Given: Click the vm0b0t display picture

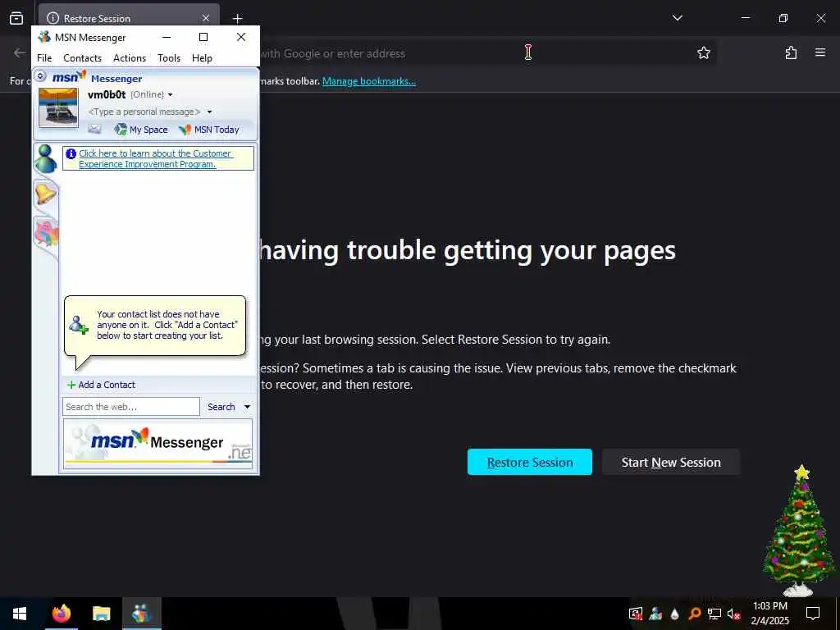Looking at the screenshot, I should [x=58, y=107].
